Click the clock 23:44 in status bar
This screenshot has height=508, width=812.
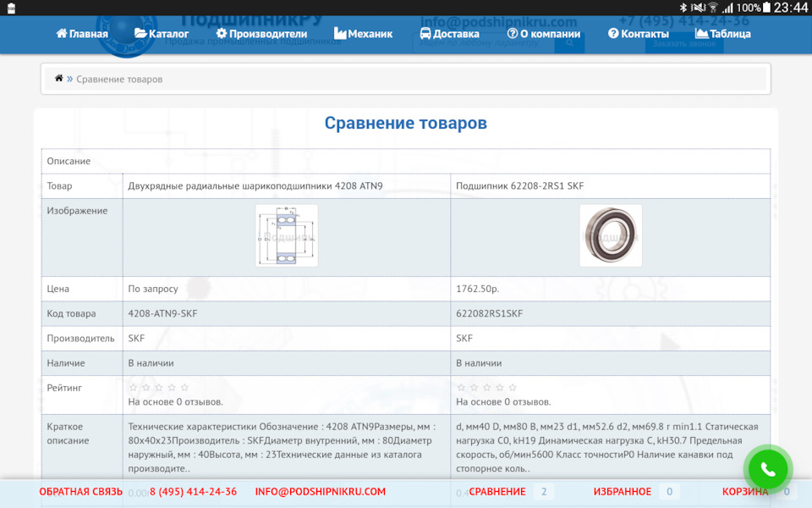pos(791,8)
